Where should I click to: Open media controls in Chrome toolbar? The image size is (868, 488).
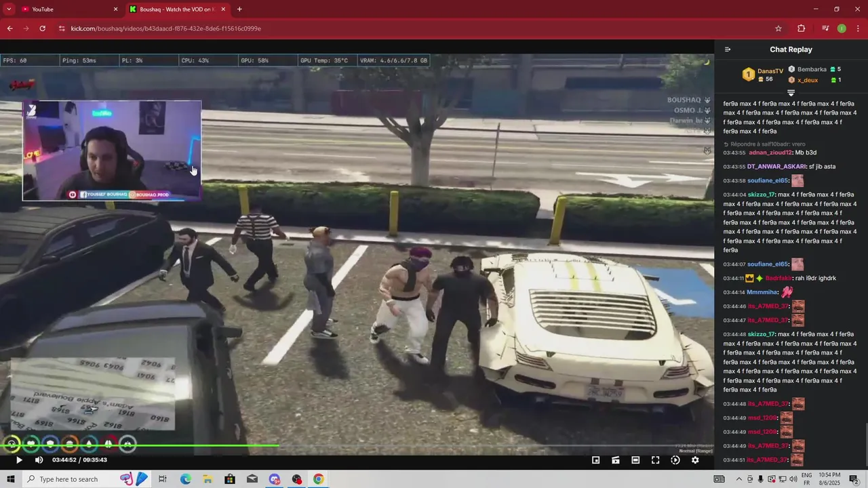pyautogui.click(x=825, y=28)
